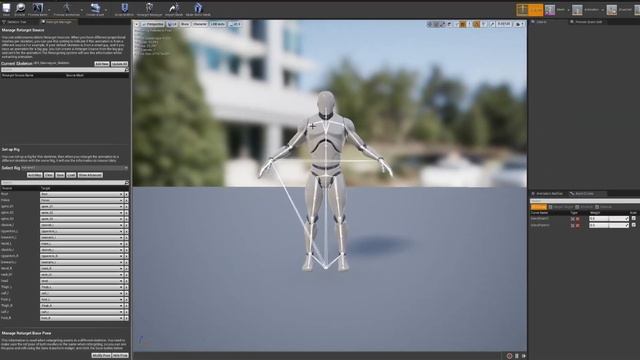Screen dimensions: 640x360
Task: Open the head node target dropdown
Action: coord(82,281)
